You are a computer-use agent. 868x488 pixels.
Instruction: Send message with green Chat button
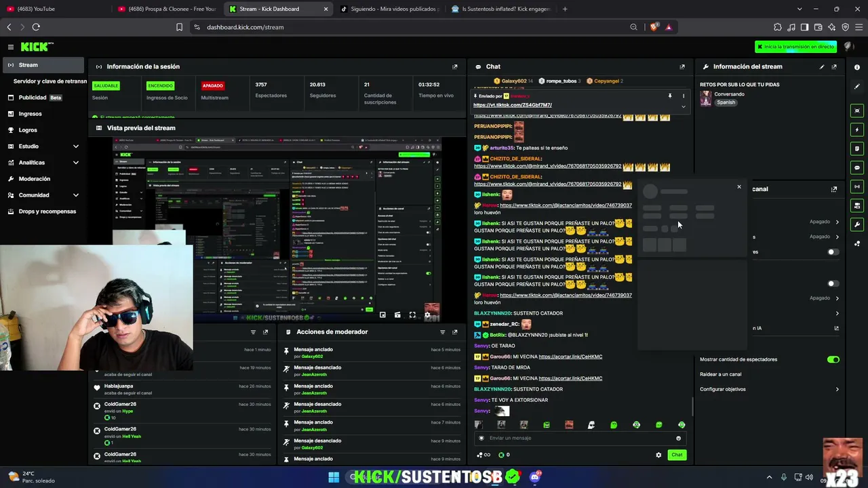pos(677,455)
